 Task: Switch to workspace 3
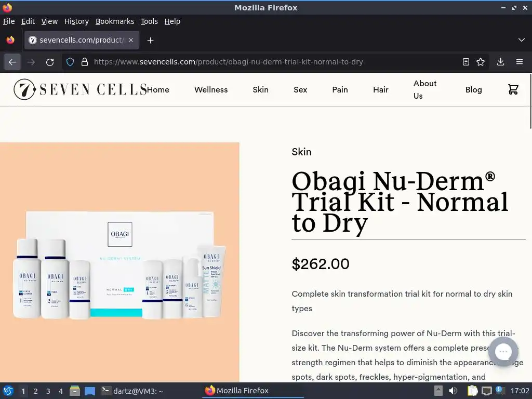(48, 391)
